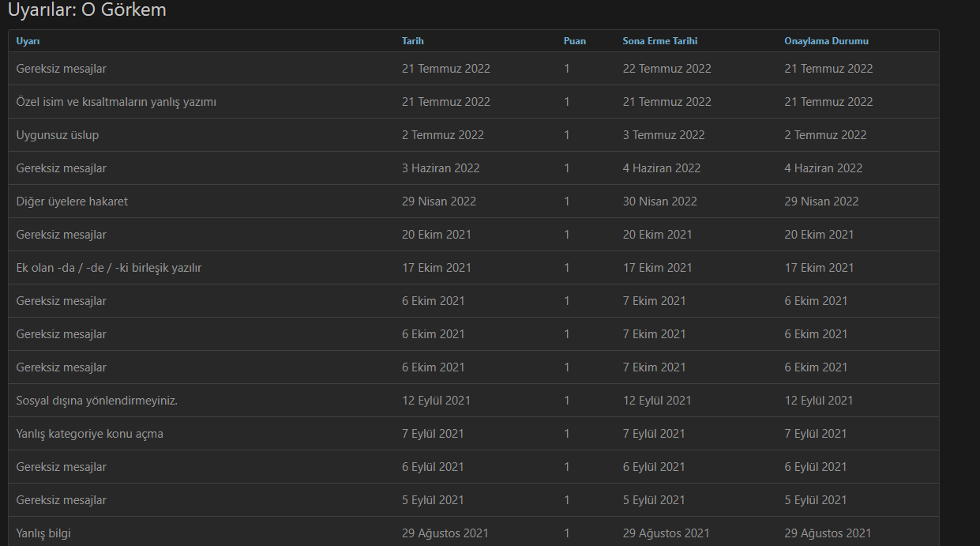This screenshot has width=980, height=546.
Task: Click the "22 Temmuz 2022" expiry date cell
Action: (666, 69)
